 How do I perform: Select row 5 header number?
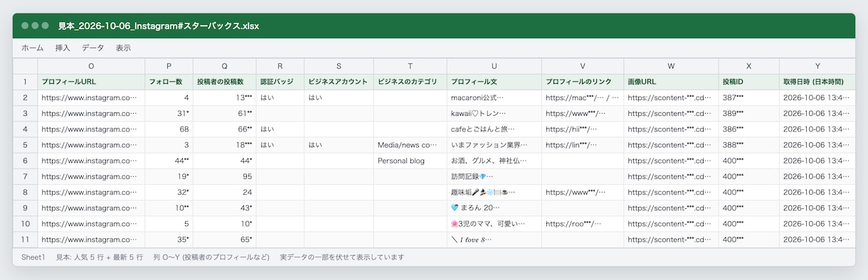(25, 145)
